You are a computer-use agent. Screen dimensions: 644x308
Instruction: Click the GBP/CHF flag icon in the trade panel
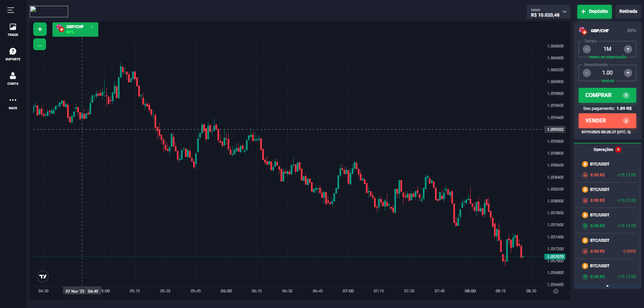click(583, 30)
